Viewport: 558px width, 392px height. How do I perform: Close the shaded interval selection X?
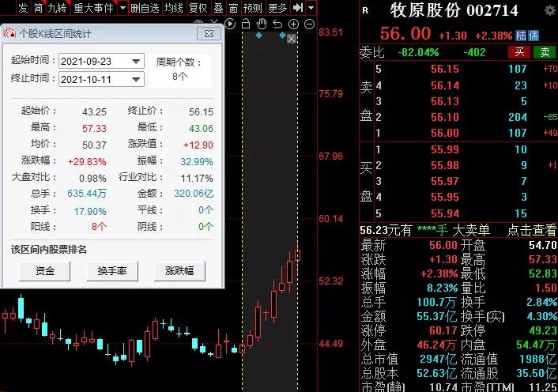tap(292, 39)
